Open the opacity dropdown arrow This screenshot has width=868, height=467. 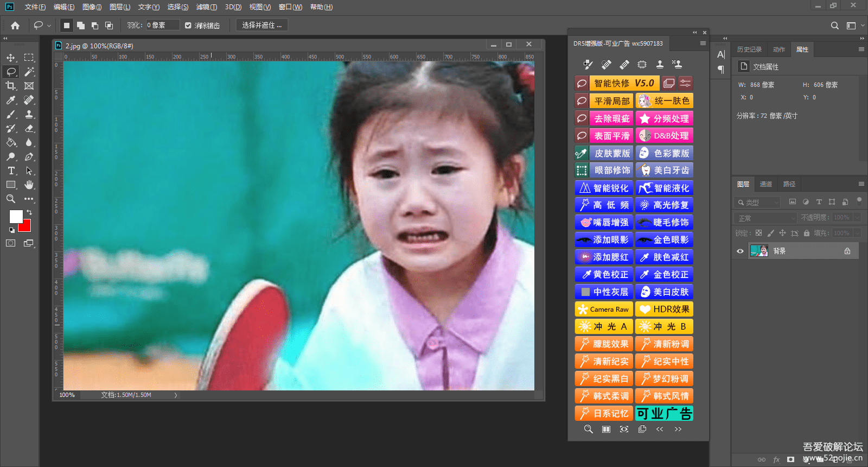857,218
